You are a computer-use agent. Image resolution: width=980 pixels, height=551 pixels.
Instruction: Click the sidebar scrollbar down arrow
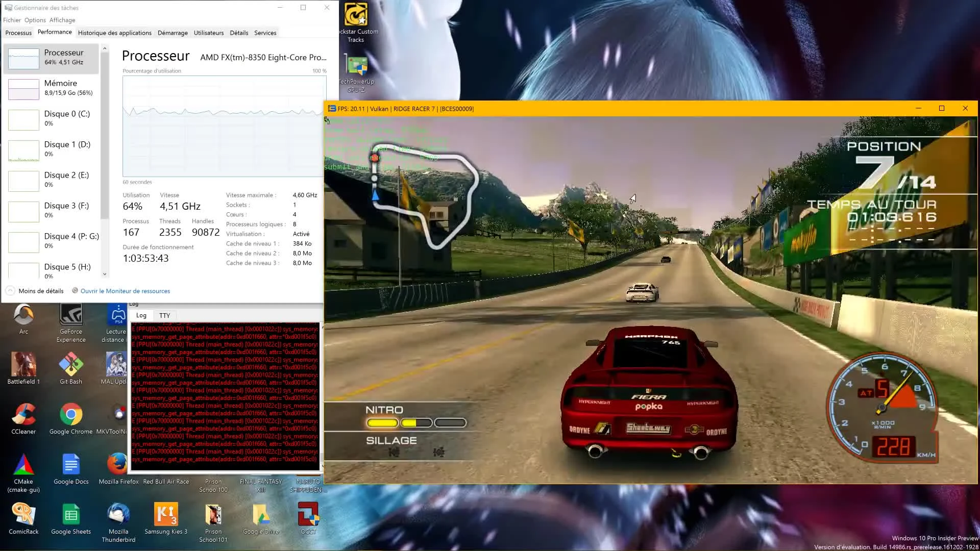[x=104, y=274]
